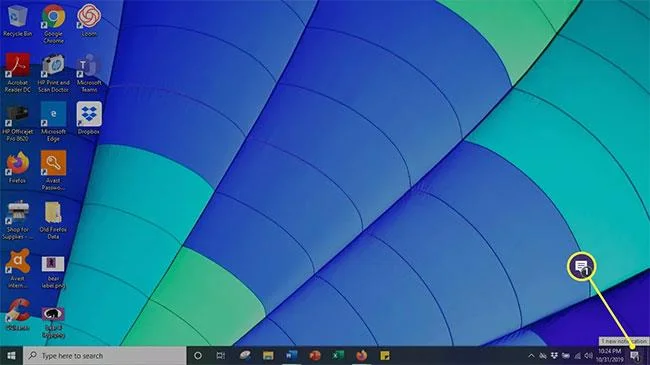Open the Loom desktop shortcut

point(89,21)
